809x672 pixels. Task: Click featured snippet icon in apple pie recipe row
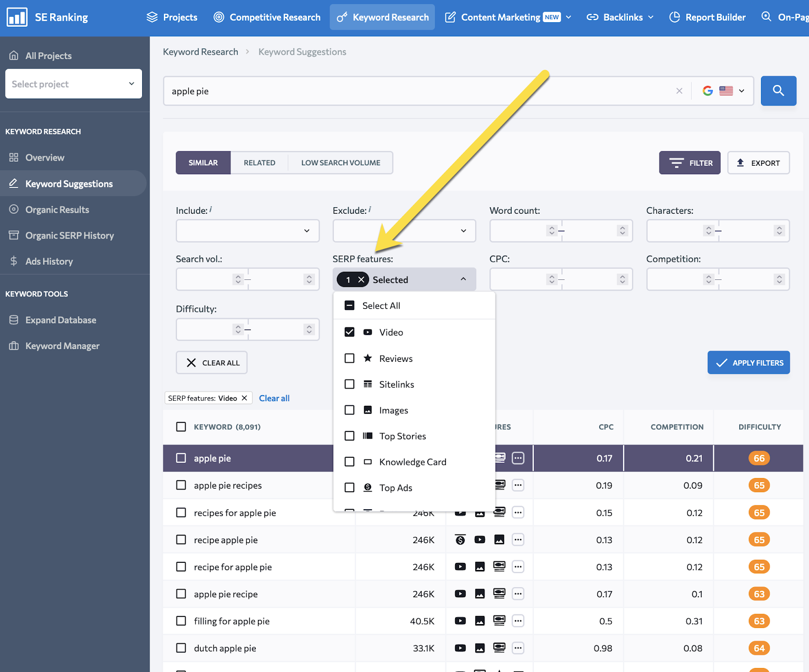click(499, 594)
